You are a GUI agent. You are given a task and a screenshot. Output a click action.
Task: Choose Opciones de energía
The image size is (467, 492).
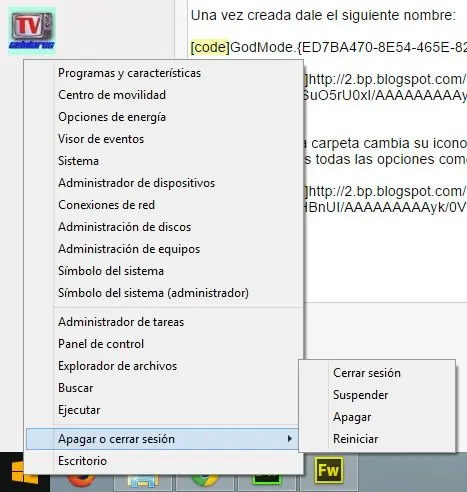[x=112, y=117]
